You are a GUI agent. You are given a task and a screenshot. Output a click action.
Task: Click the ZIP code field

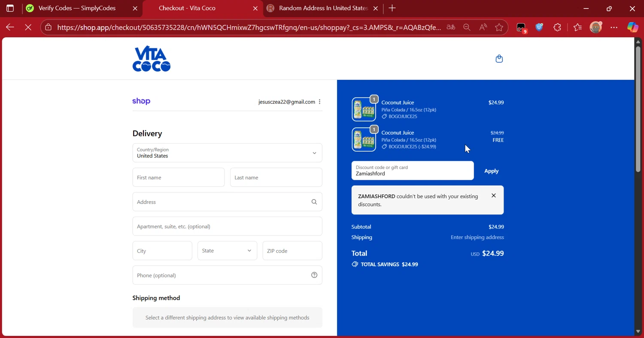[292, 250]
